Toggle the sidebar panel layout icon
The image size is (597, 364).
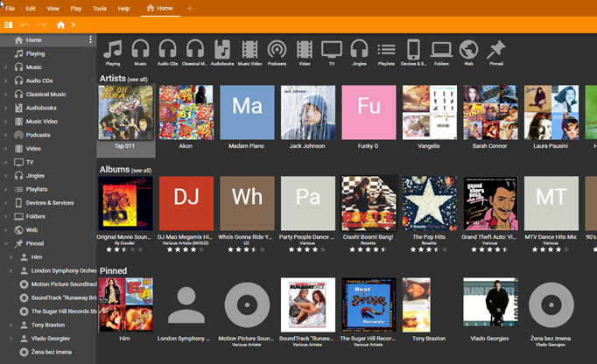[x=8, y=24]
